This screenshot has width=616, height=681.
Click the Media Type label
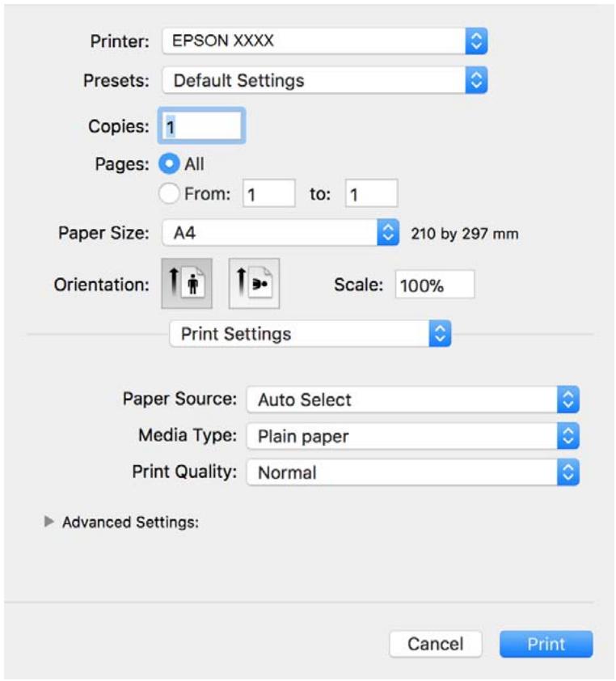coord(188,435)
